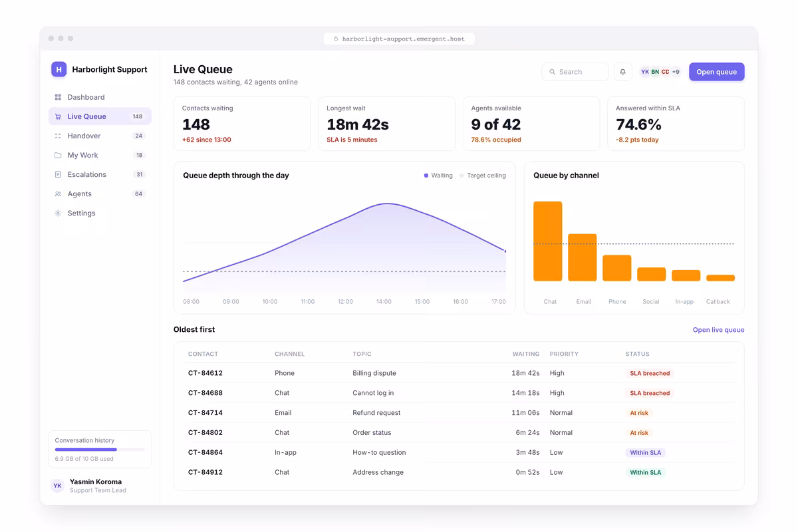This screenshot has height=532, width=798.
Task: Click the harborlight-support.emergent.host address bar
Action: pos(399,39)
